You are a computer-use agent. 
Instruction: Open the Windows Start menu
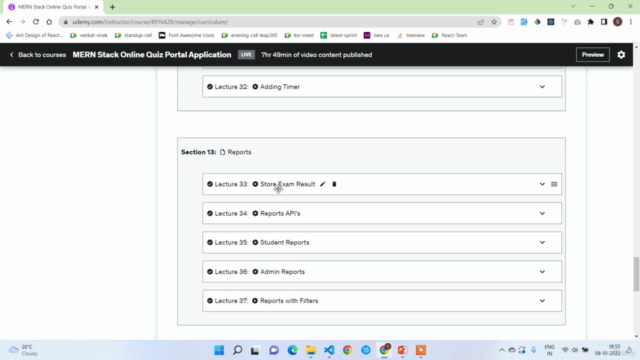pyautogui.click(x=219, y=350)
